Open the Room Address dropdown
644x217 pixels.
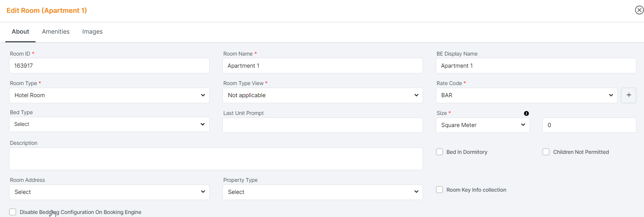(x=109, y=192)
